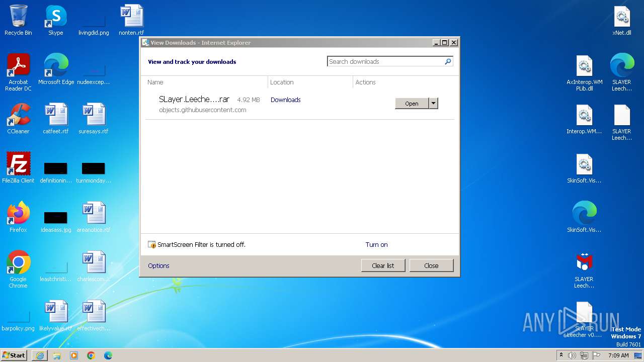The width and height of the screenshot is (644, 362).
Task: Select the SLayer.Leeche....rar file name
Action: [194, 100]
